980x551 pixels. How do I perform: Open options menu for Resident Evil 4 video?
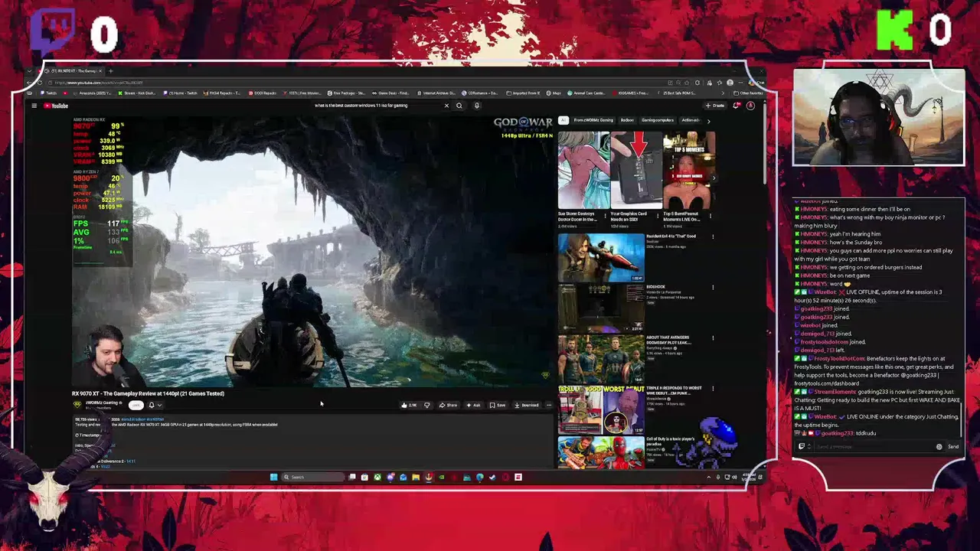tap(713, 236)
